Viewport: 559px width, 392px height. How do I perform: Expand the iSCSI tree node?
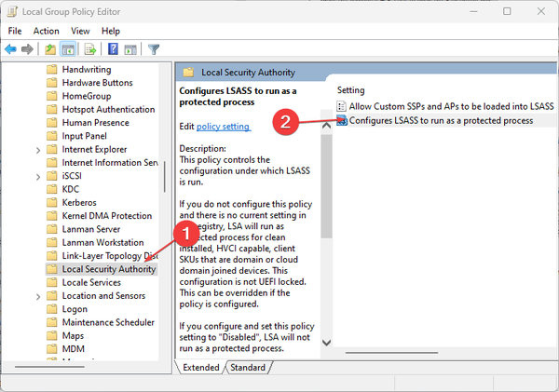37,176
